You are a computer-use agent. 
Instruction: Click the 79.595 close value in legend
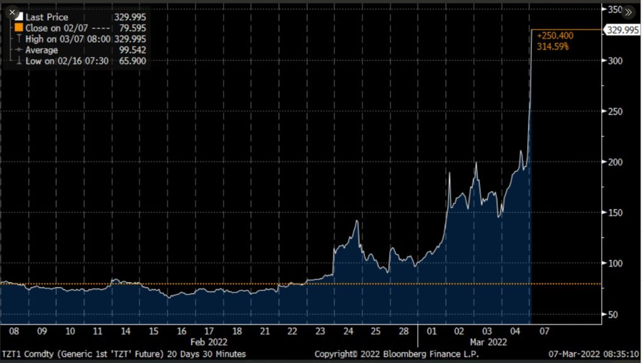coord(133,28)
